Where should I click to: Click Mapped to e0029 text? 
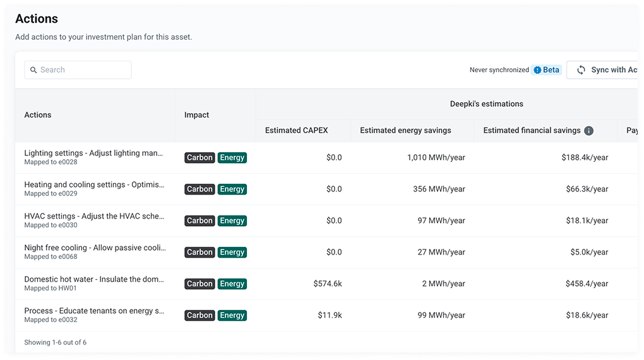pos(51,194)
